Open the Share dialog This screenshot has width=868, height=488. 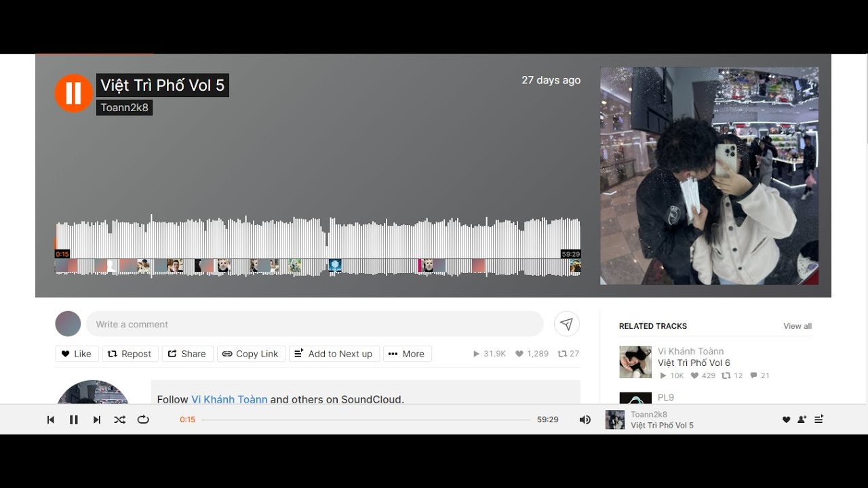(187, 354)
